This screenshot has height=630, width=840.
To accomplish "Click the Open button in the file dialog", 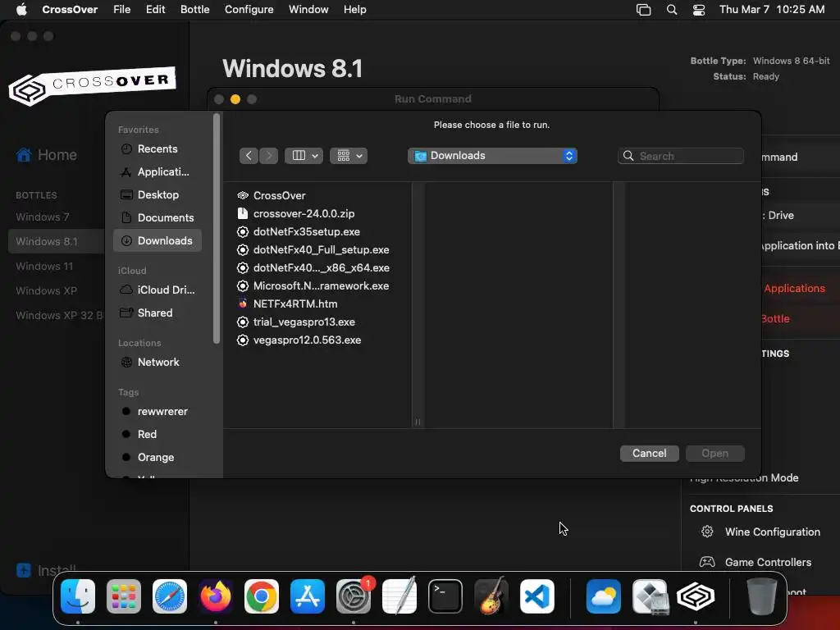I will (x=714, y=453).
